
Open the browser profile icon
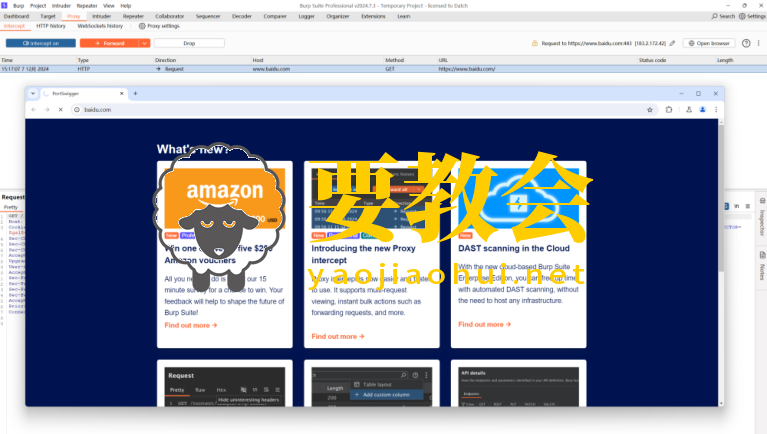tap(702, 110)
